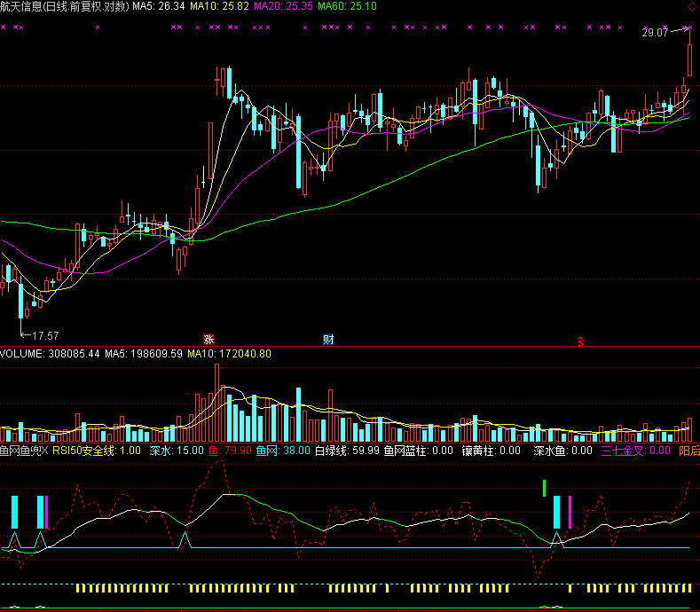Screen dimensions: 700x612
Task: Click the blue 财 financial info icon
Action: coord(328,339)
